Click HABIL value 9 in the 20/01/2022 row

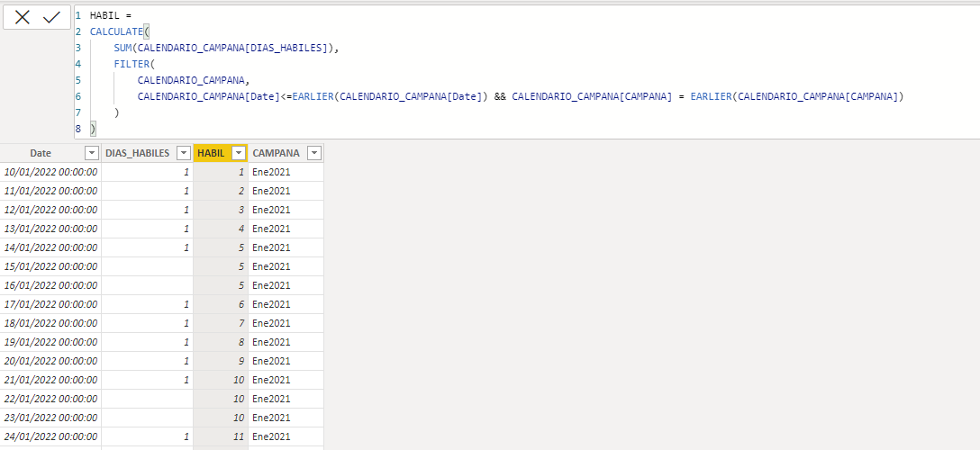click(221, 361)
